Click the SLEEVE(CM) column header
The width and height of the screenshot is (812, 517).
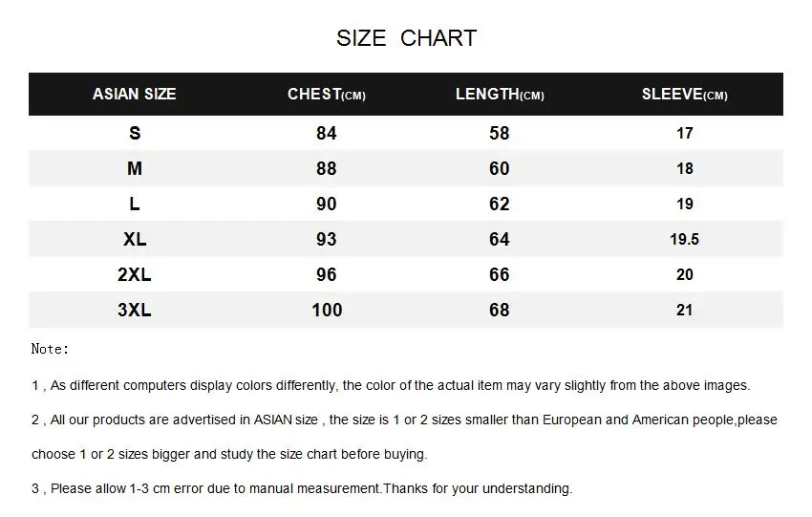[x=685, y=95]
